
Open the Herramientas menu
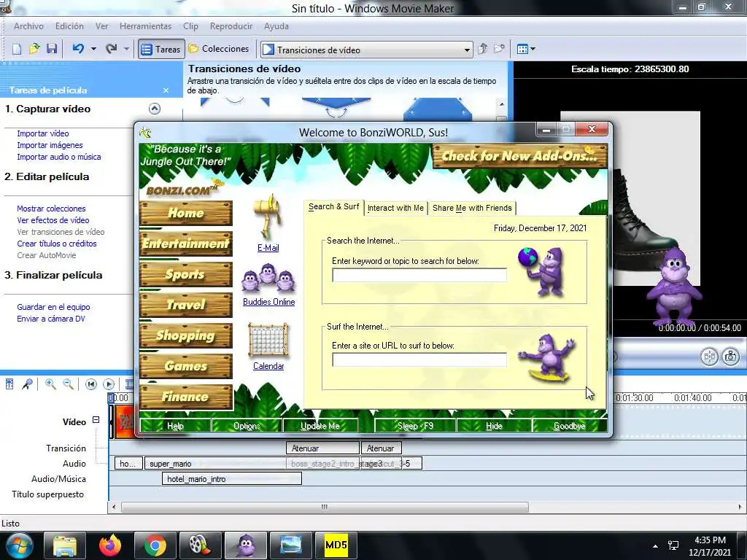pos(145,26)
